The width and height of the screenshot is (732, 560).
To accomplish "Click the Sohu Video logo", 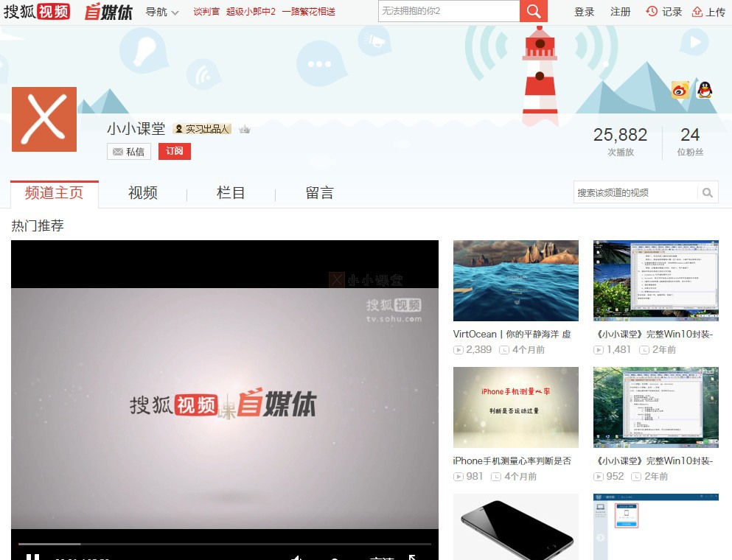I will [37, 11].
